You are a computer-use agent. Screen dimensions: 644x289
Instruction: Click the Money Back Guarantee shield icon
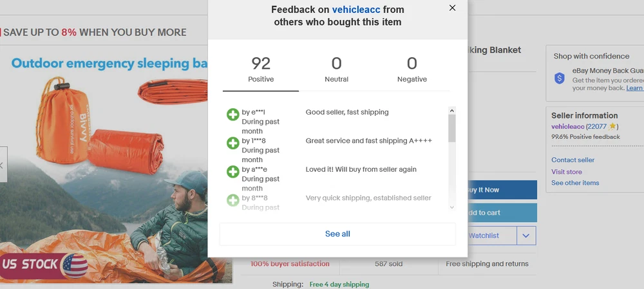pyautogui.click(x=560, y=78)
